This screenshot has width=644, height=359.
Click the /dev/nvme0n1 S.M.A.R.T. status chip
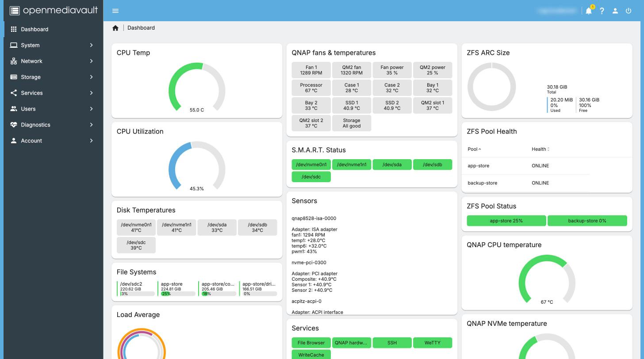click(x=311, y=164)
